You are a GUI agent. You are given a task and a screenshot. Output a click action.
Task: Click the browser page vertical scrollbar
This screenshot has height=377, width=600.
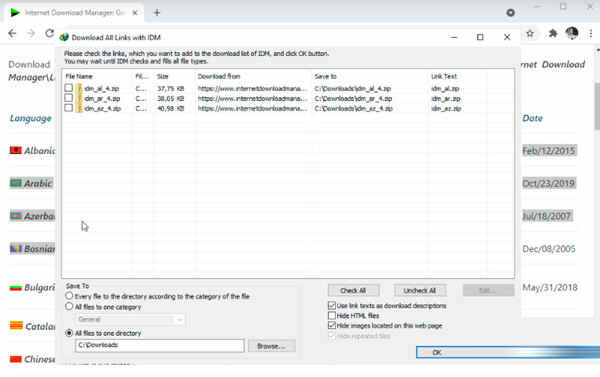(x=597, y=107)
